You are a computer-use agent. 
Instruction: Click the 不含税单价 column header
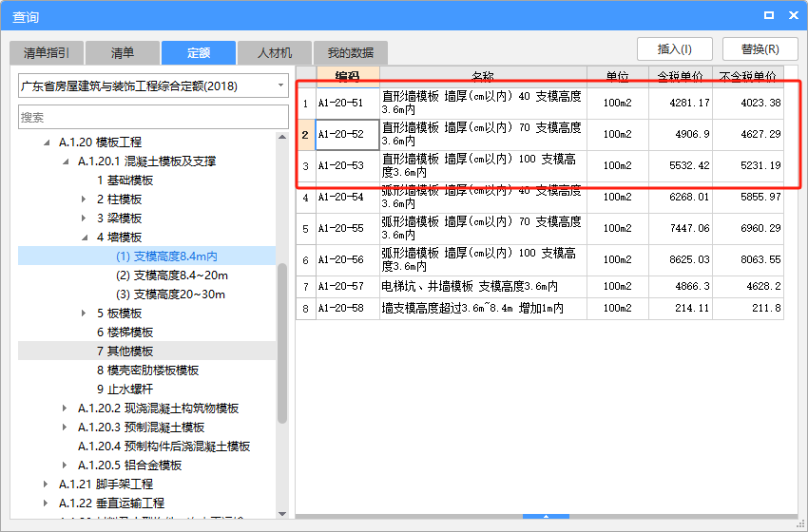click(748, 77)
